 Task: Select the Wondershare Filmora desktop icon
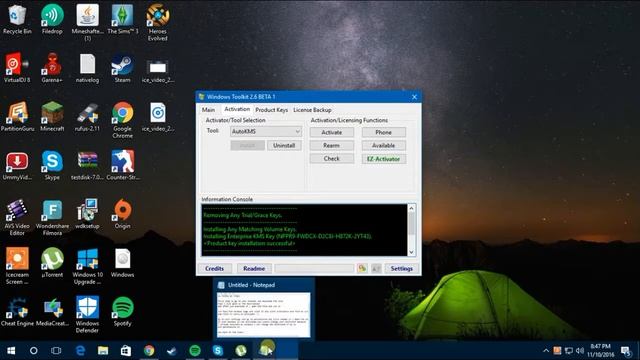pyautogui.click(x=52, y=217)
